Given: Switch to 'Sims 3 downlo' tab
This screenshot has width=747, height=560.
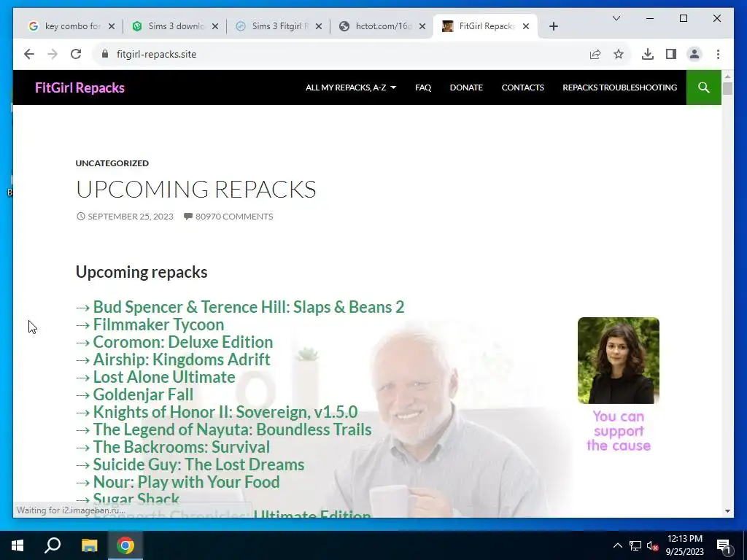Looking at the screenshot, I should [176, 26].
